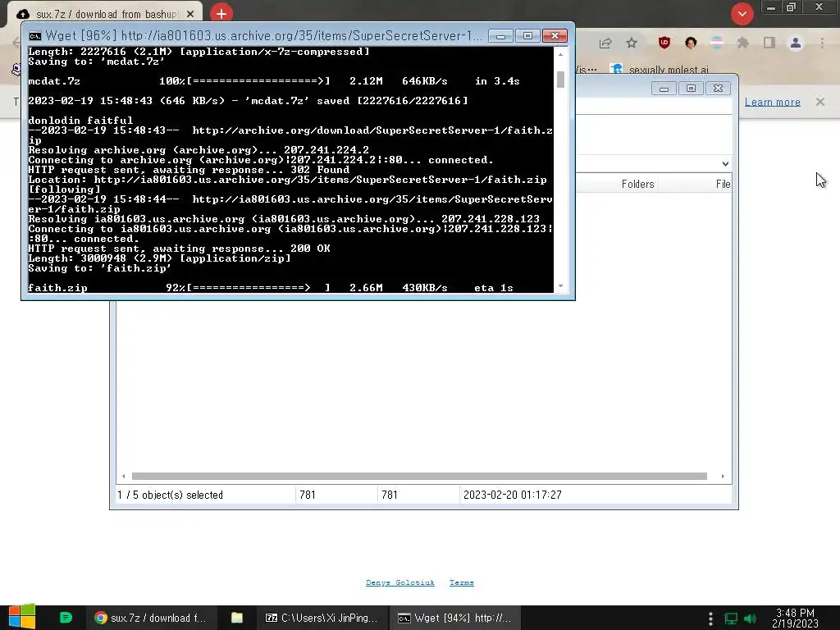Open the uBlock Origin extension
Viewport: 840px width, 630px height.
(x=664, y=43)
